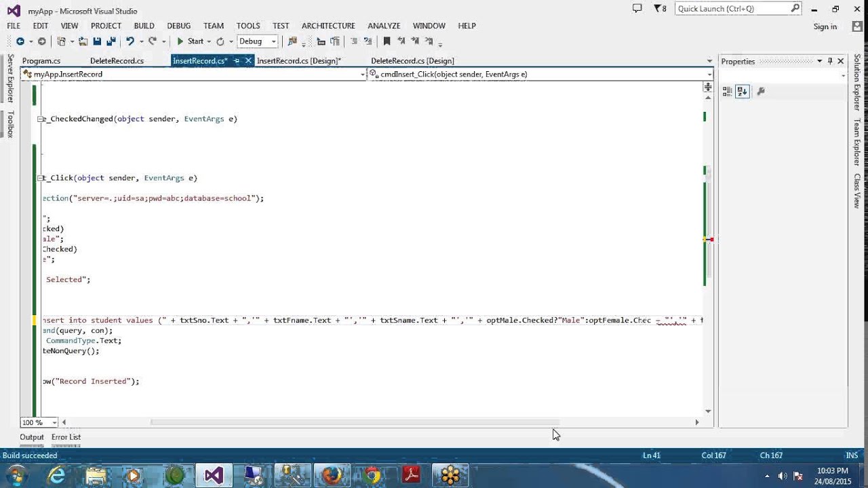Close the Properties panel
The height and width of the screenshot is (488, 868).
pos(841,61)
